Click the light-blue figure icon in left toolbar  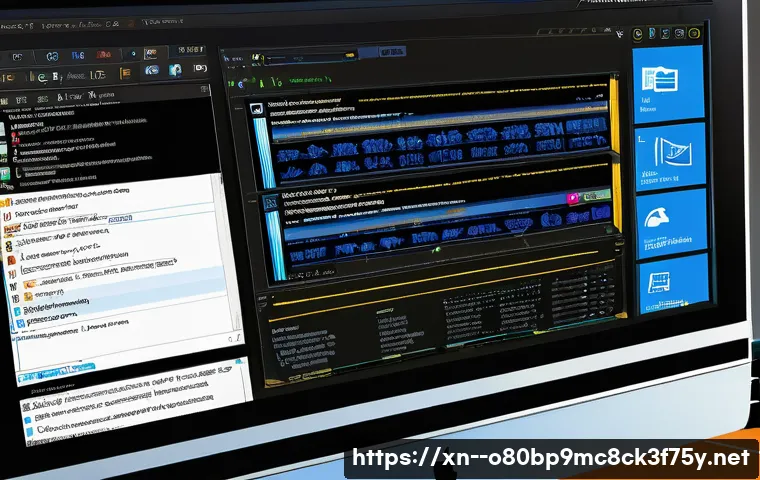point(175,70)
